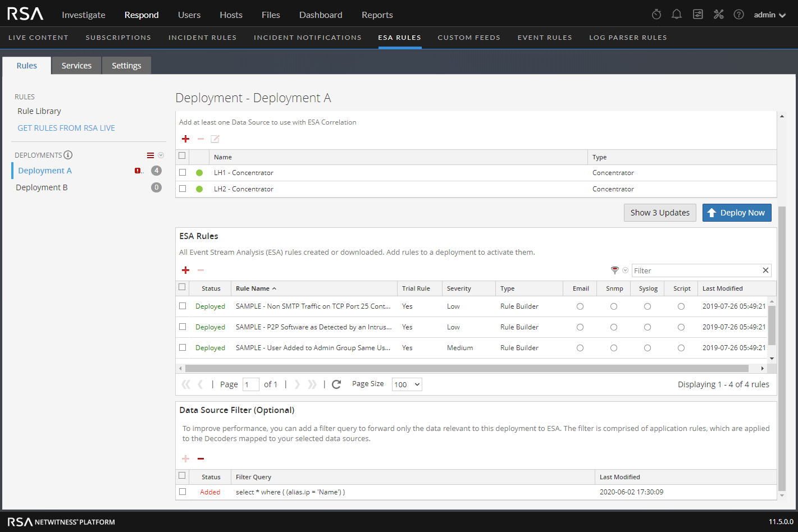
Task: Open the admin tools wrench icon
Action: coord(718,15)
